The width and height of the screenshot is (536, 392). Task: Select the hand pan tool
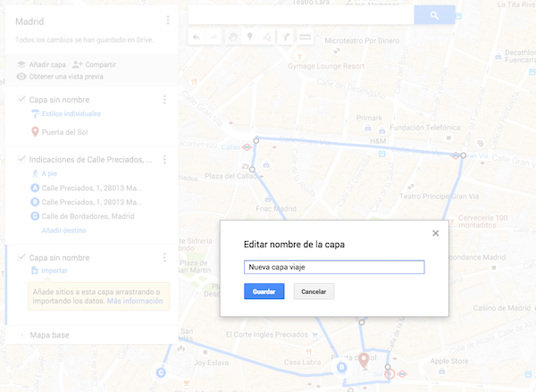click(233, 37)
